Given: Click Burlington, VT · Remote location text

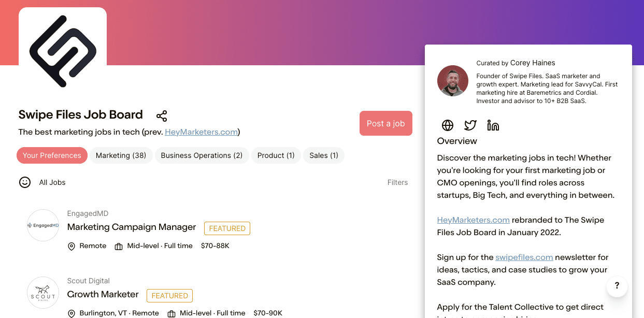Looking at the screenshot, I should 119,313.
